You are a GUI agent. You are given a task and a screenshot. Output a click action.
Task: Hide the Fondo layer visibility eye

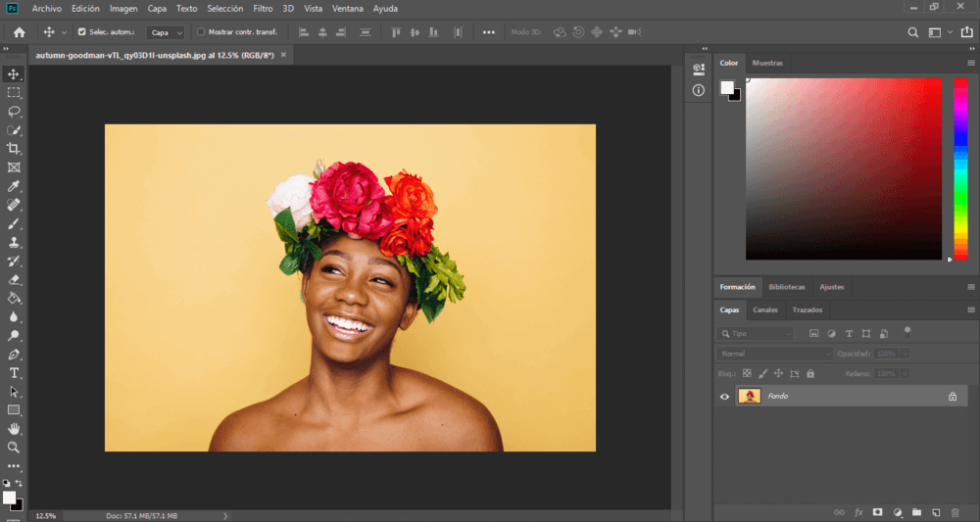[x=725, y=397]
